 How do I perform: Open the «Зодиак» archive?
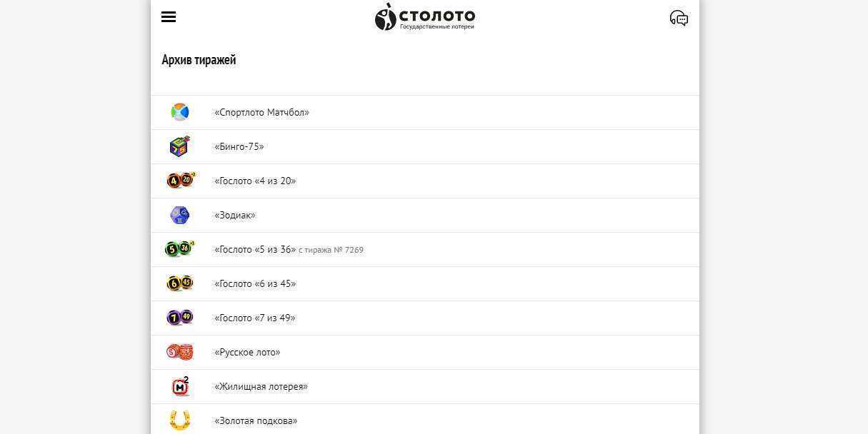[235, 215]
